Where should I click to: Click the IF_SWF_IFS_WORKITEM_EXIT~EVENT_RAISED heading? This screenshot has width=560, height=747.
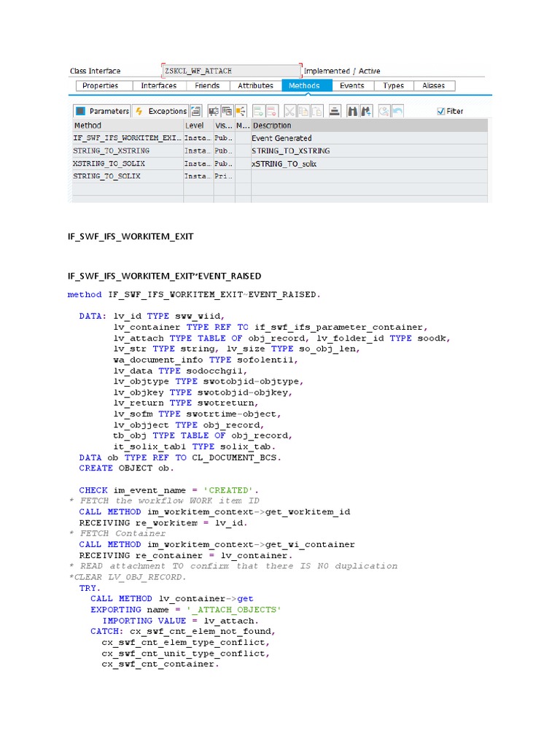click(164, 276)
